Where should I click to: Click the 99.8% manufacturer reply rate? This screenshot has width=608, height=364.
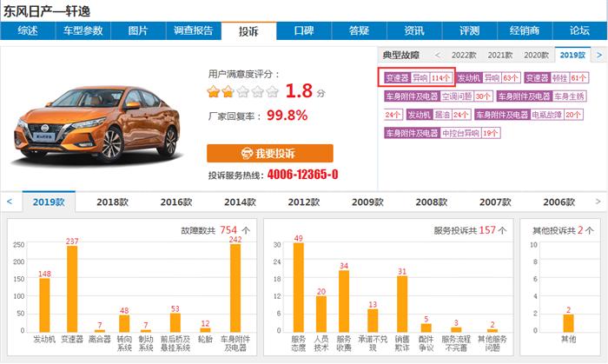pyautogui.click(x=287, y=116)
